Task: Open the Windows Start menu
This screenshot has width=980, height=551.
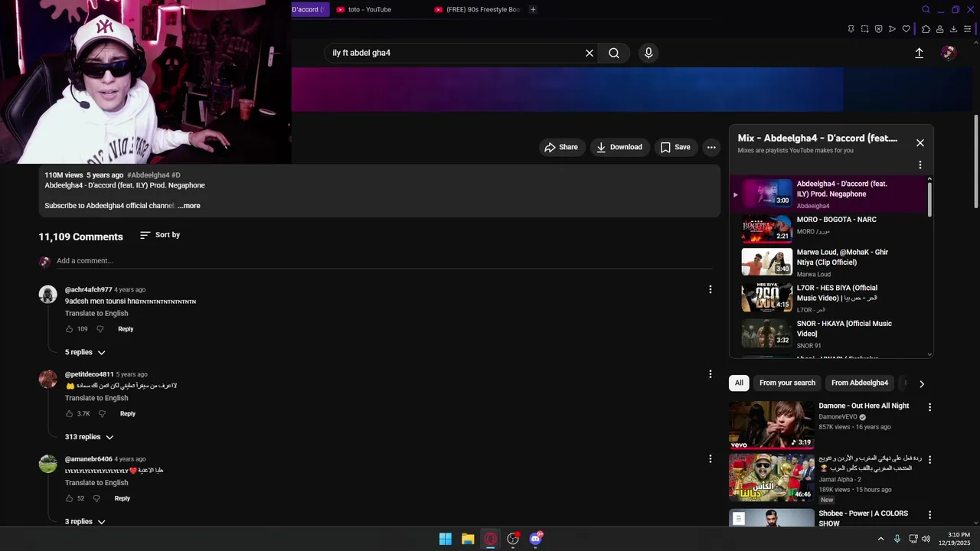Action: (x=445, y=539)
